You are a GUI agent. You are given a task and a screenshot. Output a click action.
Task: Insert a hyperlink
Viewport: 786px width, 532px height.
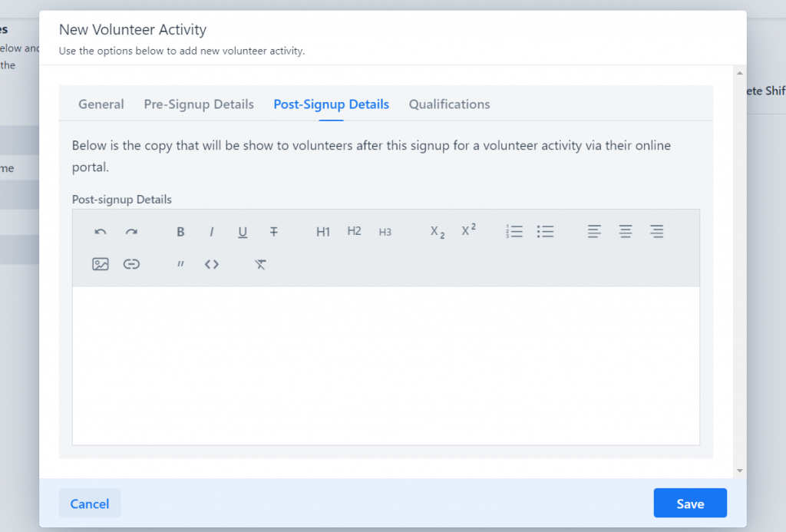(x=131, y=264)
